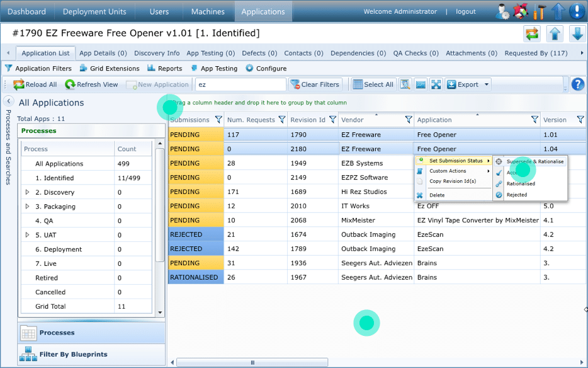Filter the Vendor column

(409, 120)
